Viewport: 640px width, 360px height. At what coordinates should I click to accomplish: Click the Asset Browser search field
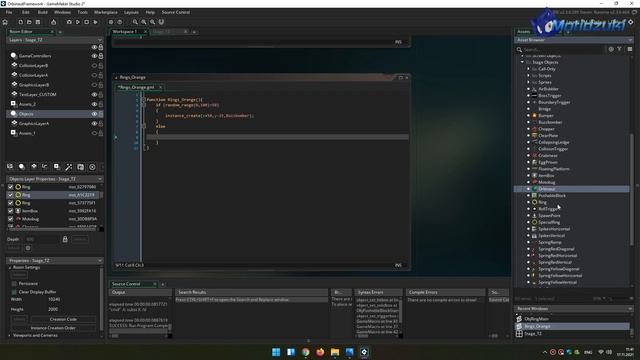563,49
